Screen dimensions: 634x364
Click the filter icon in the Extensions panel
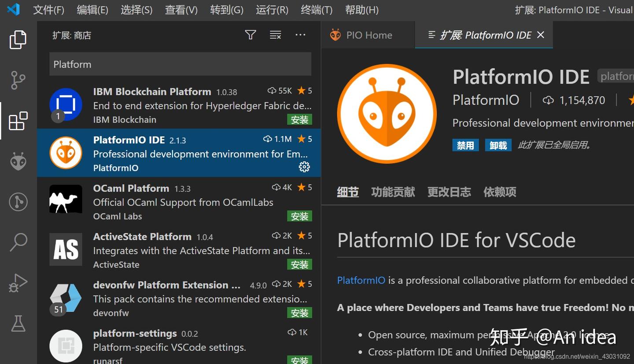click(x=250, y=35)
